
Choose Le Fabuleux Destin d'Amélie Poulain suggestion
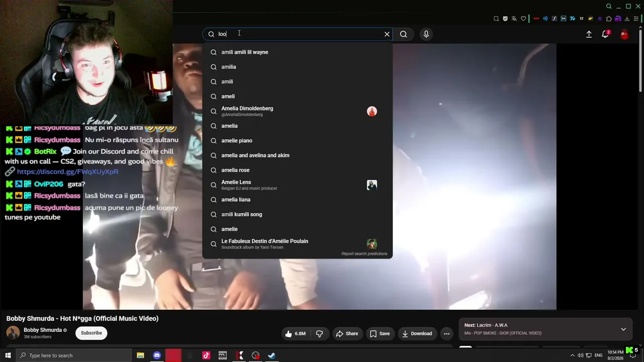point(297,244)
